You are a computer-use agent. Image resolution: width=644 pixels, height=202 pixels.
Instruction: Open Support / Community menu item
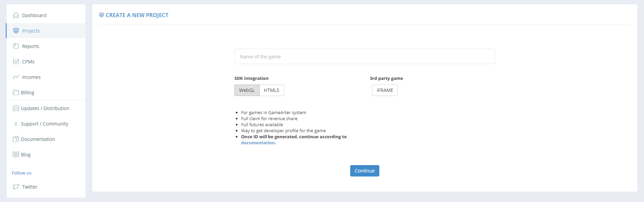point(45,124)
